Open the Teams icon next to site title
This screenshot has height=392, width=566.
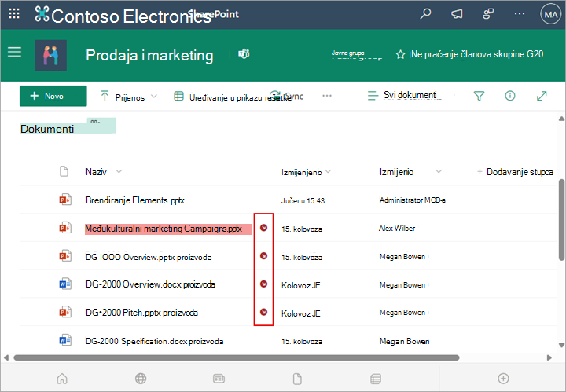tap(244, 54)
